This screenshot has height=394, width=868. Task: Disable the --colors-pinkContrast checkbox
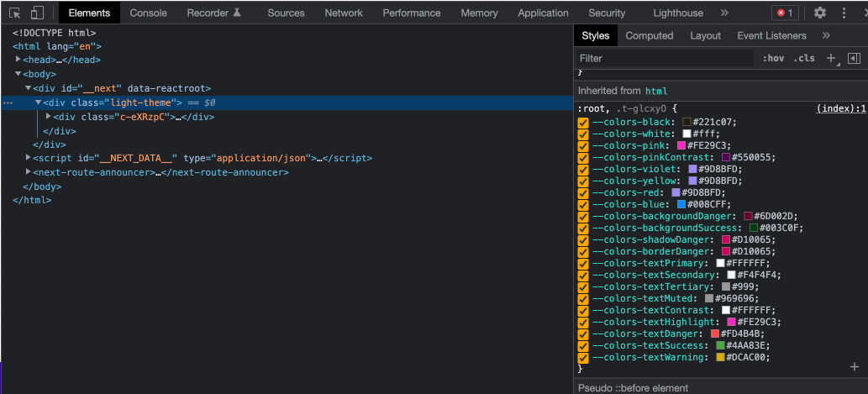click(583, 158)
